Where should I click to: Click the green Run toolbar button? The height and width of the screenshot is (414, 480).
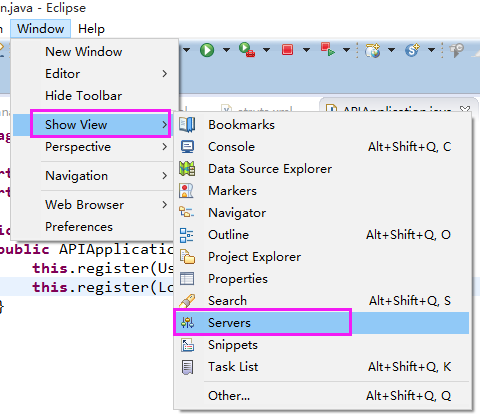(x=207, y=50)
